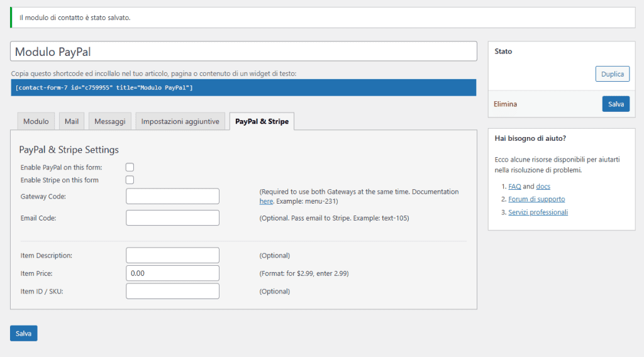The width and height of the screenshot is (644, 357).
Task: Click the 'Optional. Pass email to Stripe' hint
Action: (334, 218)
